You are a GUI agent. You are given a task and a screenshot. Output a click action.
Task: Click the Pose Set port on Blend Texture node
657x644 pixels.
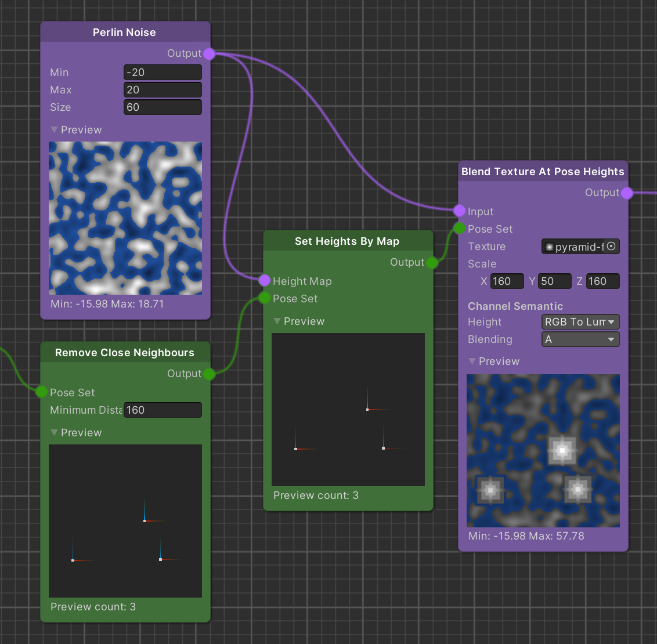coord(459,228)
